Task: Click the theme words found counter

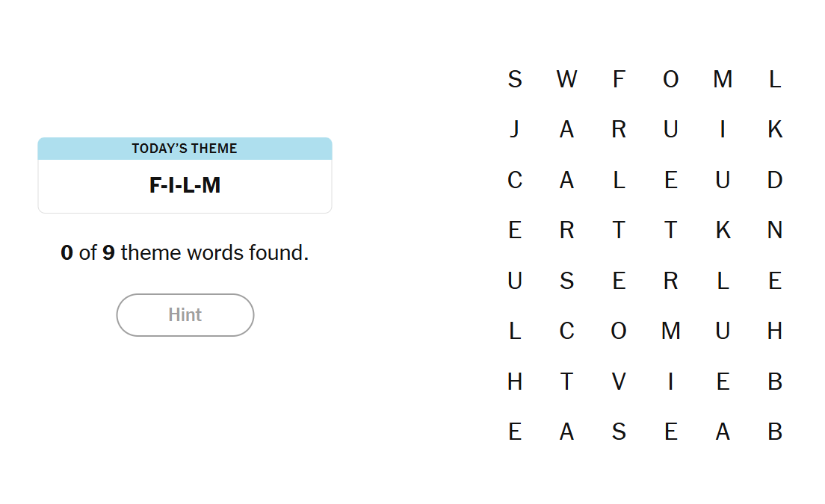Action: [185, 253]
